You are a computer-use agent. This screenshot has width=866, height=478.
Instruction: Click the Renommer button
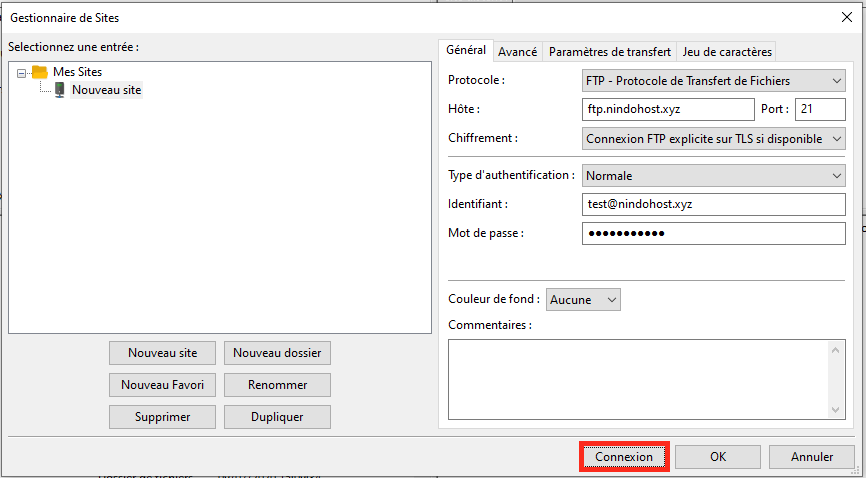[x=277, y=385]
